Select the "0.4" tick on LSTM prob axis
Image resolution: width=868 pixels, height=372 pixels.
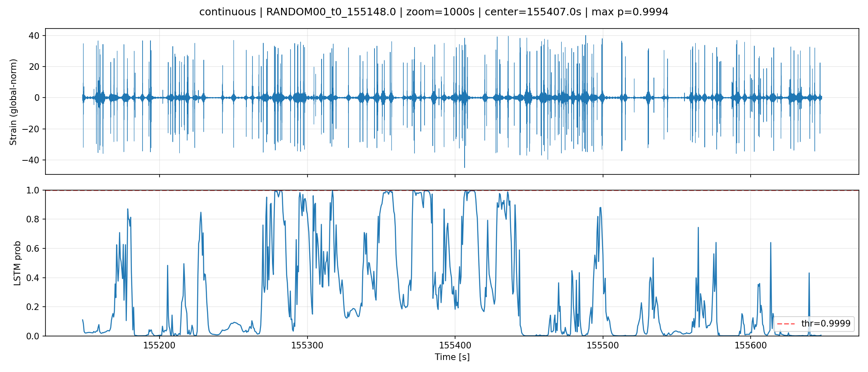click(32, 278)
